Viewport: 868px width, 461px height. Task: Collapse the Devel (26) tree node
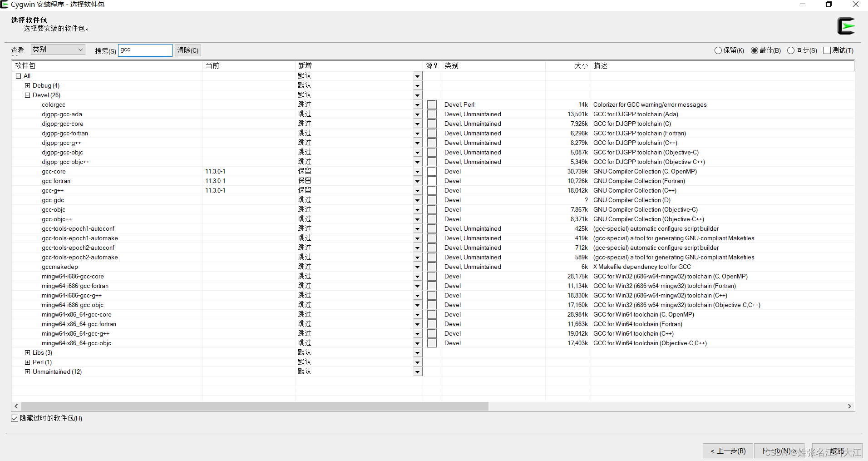tap(27, 95)
